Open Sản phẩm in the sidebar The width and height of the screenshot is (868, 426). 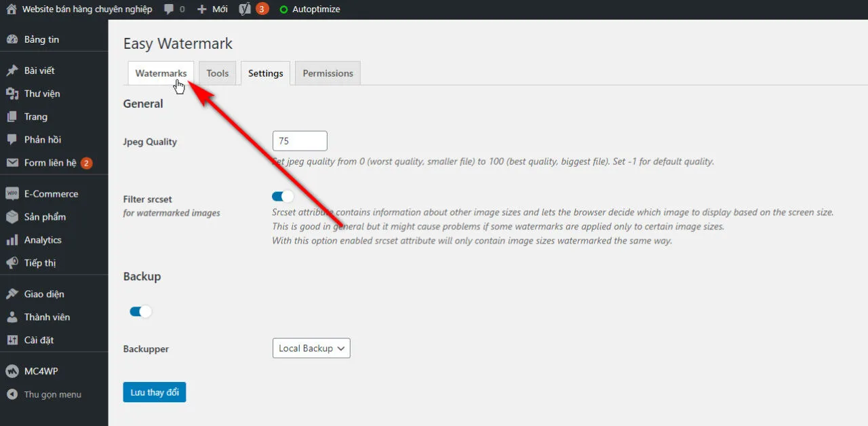(x=45, y=217)
